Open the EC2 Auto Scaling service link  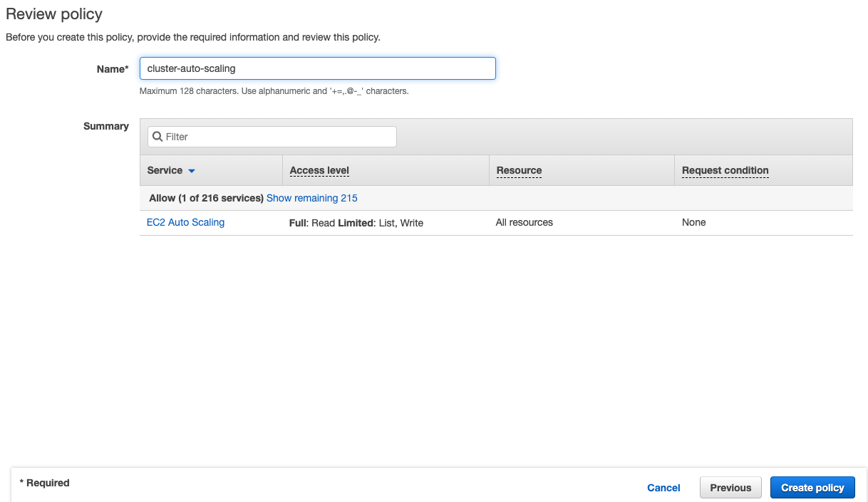coord(185,222)
